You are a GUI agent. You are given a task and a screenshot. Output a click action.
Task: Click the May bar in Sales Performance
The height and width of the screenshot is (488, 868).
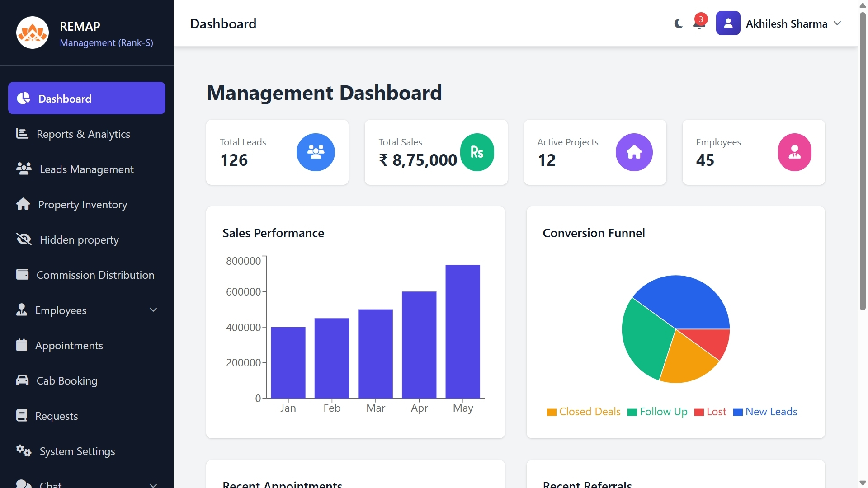click(x=462, y=331)
